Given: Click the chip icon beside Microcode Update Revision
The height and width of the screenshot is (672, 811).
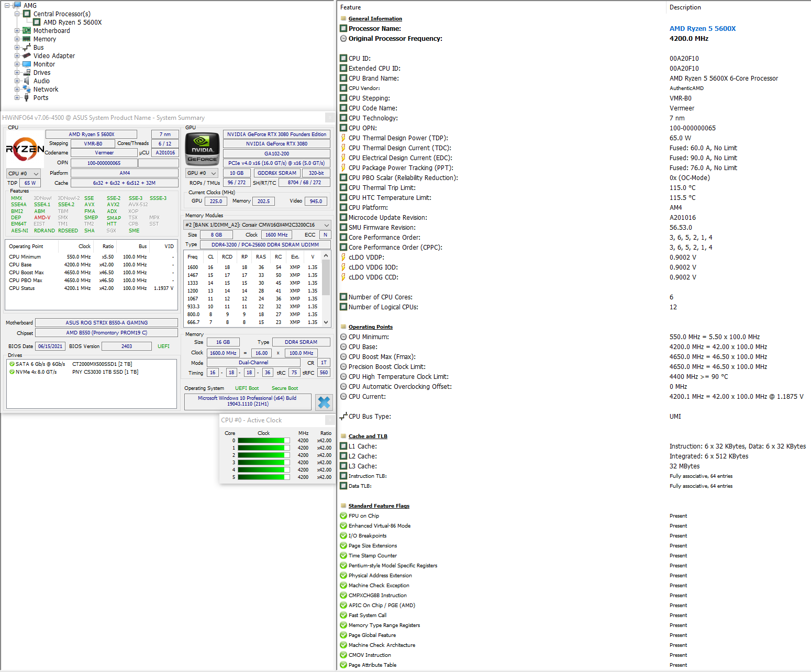Looking at the screenshot, I should click(343, 218).
